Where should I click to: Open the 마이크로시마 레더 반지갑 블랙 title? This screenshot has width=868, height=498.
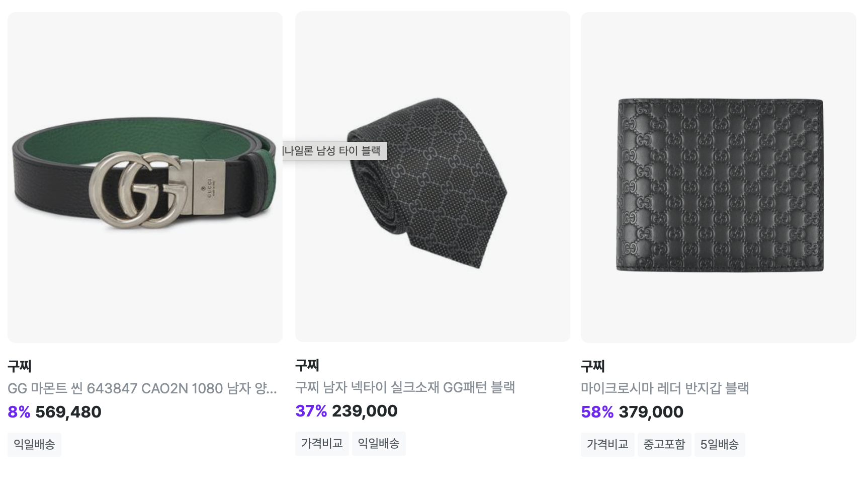[x=665, y=388]
